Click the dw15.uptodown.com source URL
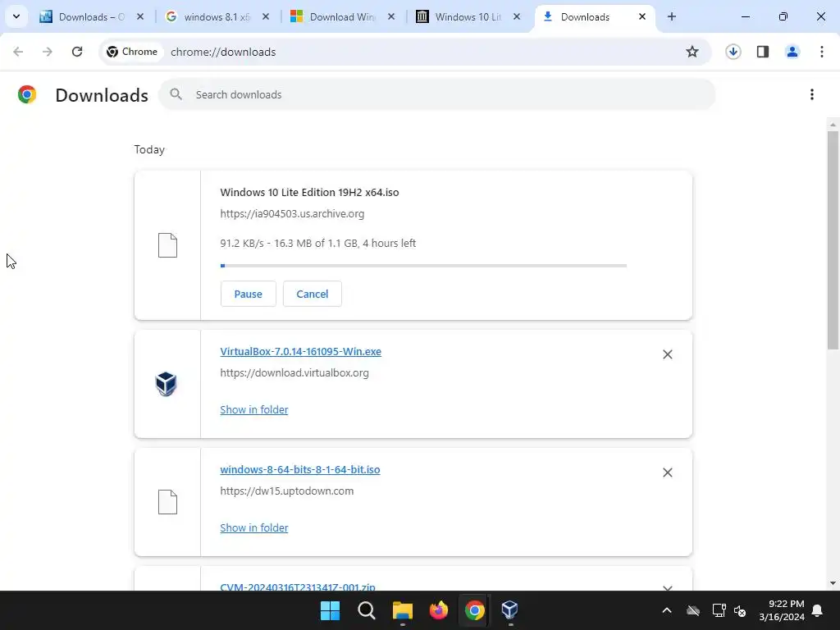Viewport: 840px width, 630px height. click(286, 491)
